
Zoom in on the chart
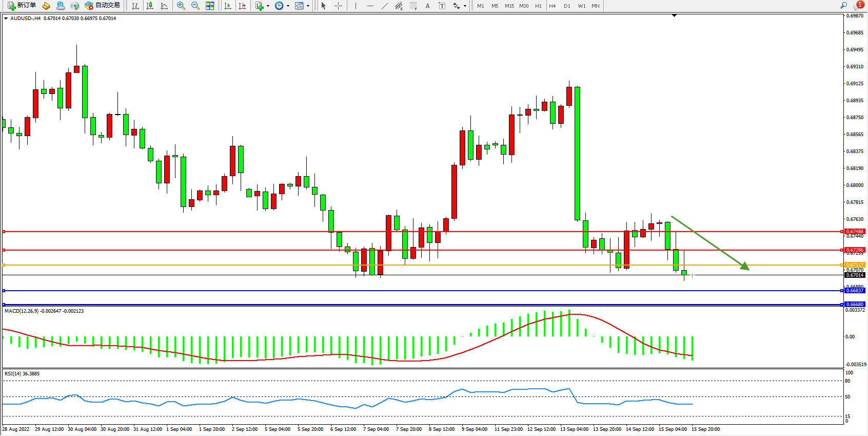[181, 6]
